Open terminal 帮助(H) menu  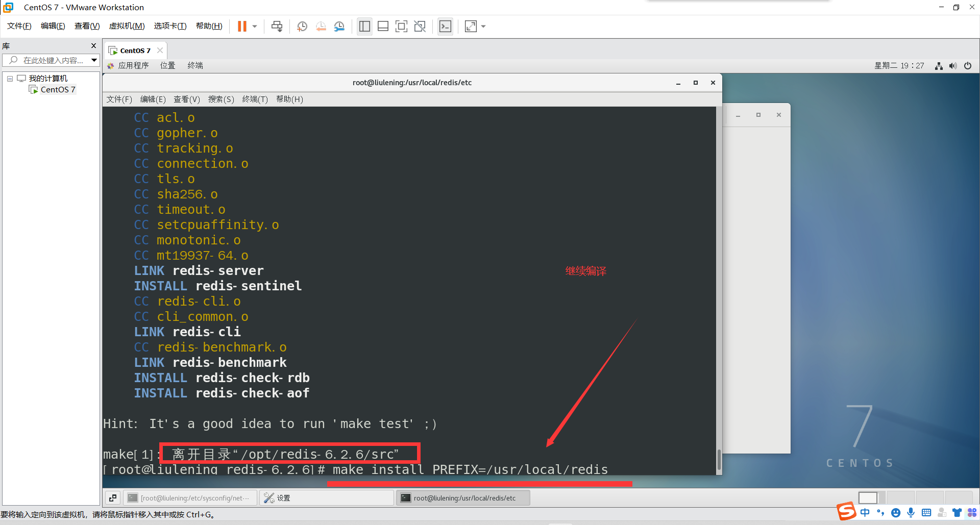pos(289,99)
